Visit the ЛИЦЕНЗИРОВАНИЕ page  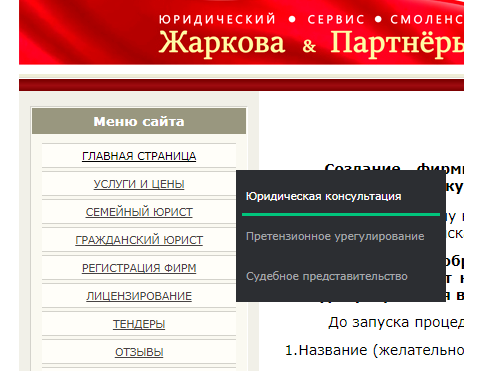click(x=139, y=296)
